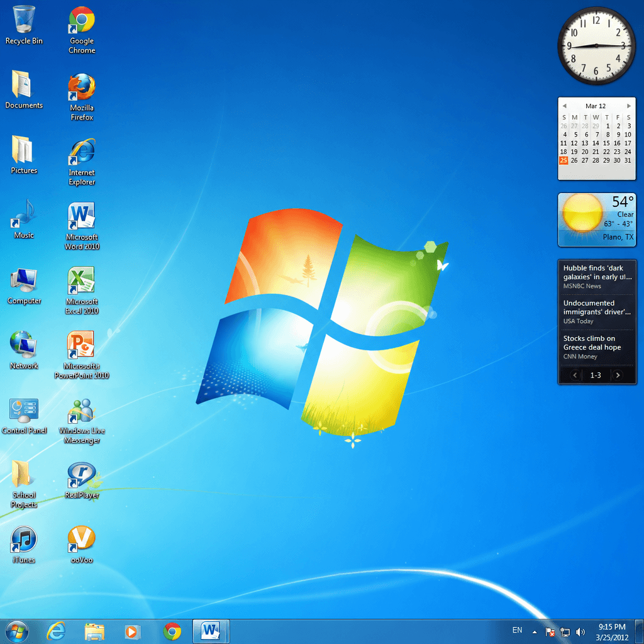Open the network status tray icon
Viewport: 644px width, 644px height.
coord(565,632)
